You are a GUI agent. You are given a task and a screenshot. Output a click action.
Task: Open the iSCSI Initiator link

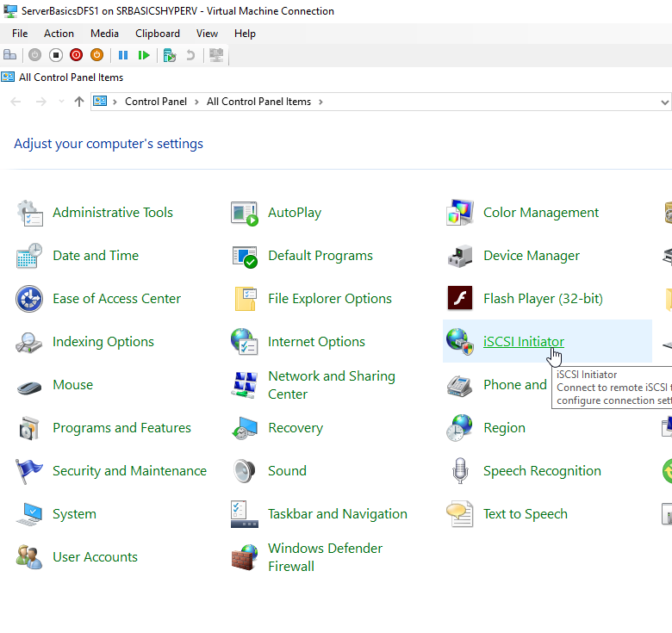pyautogui.click(x=524, y=342)
